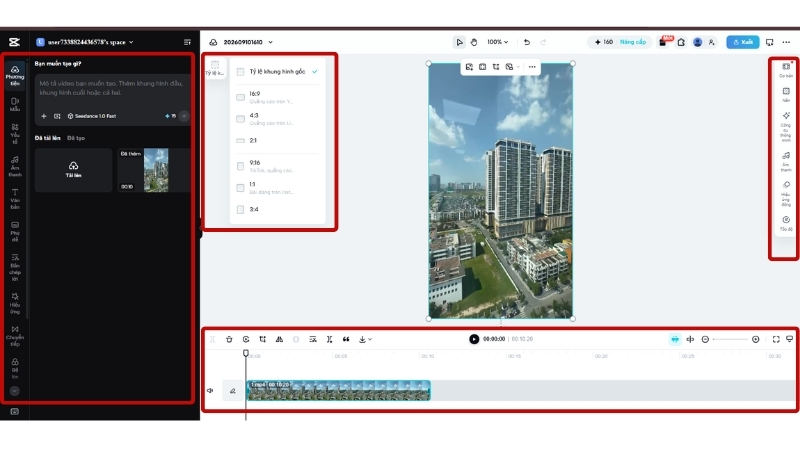Open the Hiệu ứng effects panel
Viewport: 800px width, 450px height.
(x=15, y=304)
